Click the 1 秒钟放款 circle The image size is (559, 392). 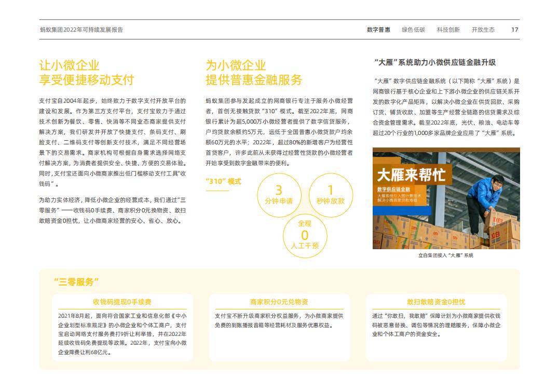click(331, 195)
